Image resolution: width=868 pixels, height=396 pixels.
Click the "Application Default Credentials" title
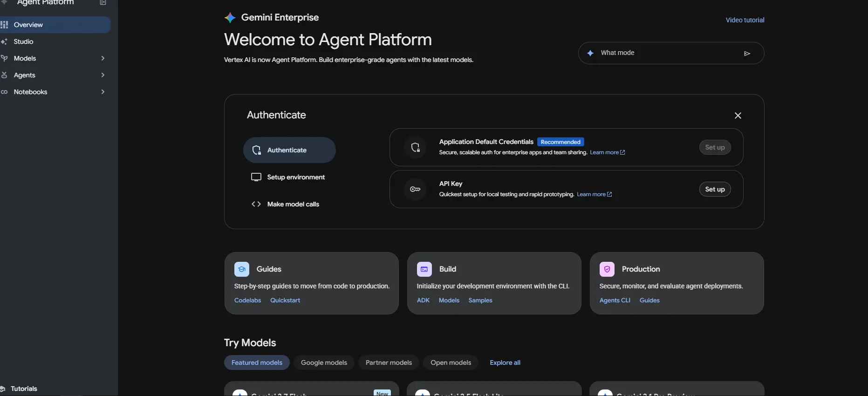486,142
